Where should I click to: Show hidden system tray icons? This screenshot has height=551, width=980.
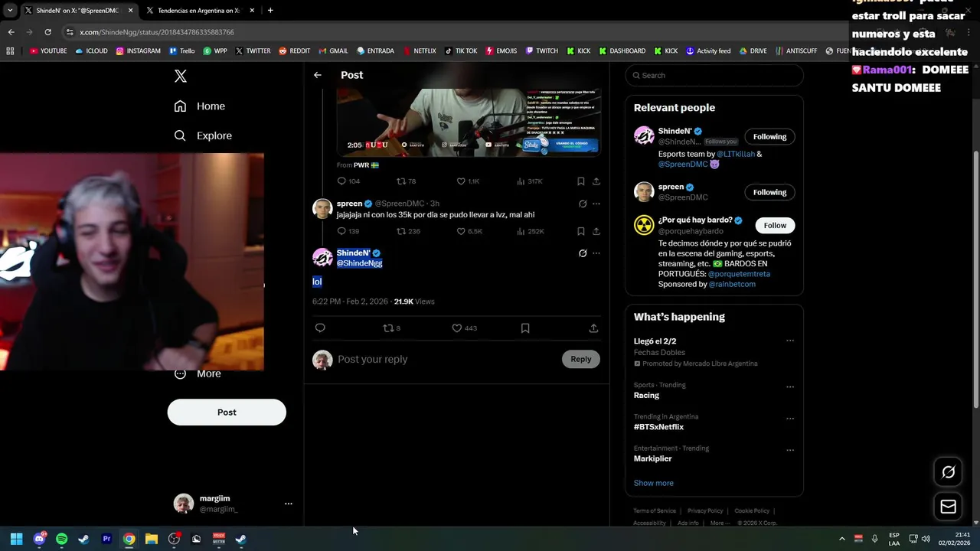842,539
